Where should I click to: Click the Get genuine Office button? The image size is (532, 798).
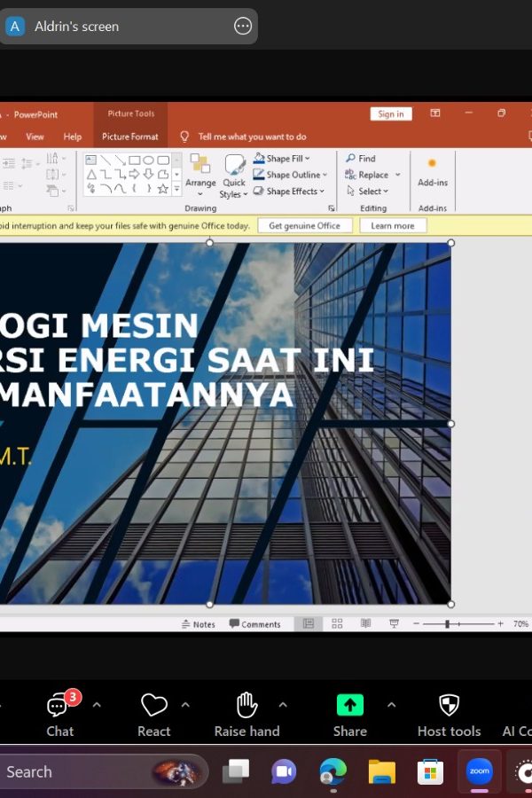pyautogui.click(x=304, y=225)
